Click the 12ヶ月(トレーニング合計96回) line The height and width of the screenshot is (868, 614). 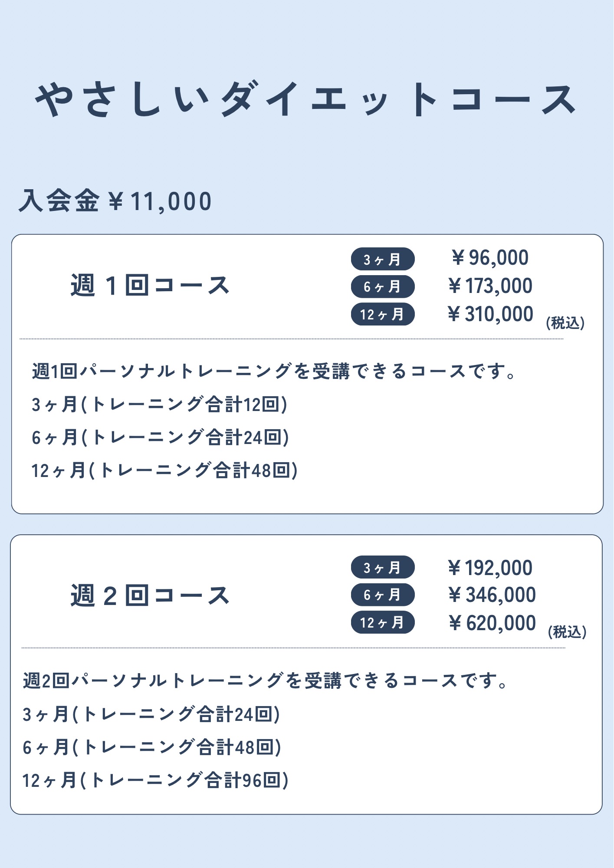(x=155, y=780)
